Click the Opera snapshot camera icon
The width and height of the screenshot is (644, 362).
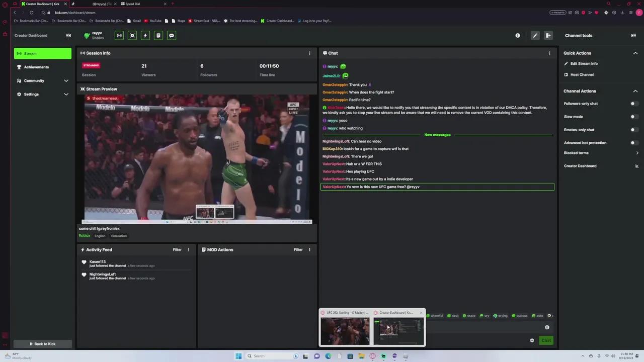tap(577, 13)
